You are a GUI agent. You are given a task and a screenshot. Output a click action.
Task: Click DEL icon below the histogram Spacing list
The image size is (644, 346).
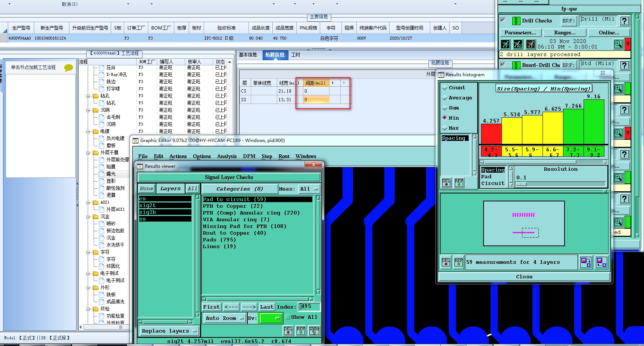(x=446, y=182)
